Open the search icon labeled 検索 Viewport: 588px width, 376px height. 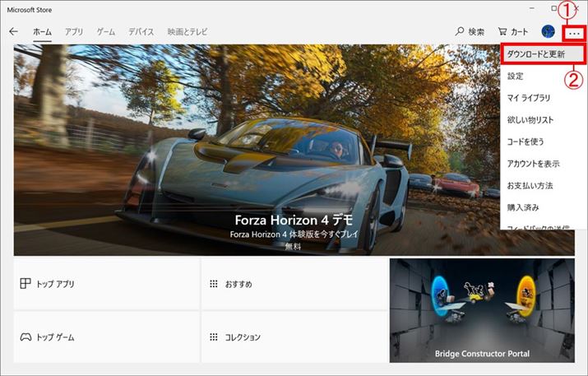point(470,32)
